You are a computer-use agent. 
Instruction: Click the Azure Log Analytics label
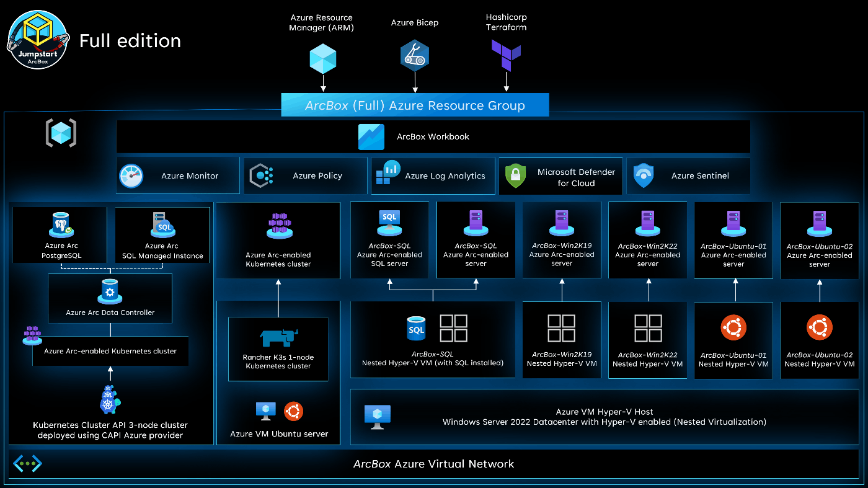tap(445, 176)
